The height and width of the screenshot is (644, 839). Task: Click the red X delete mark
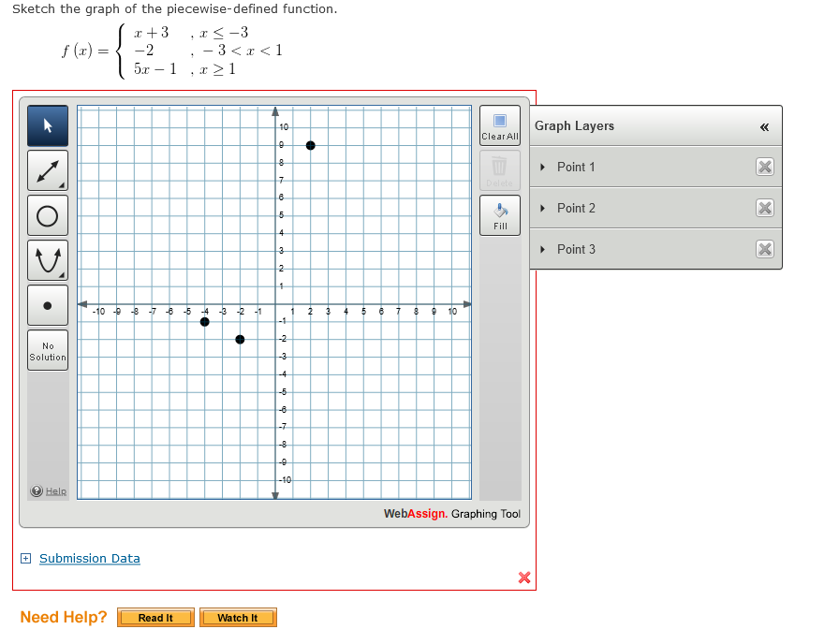[x=523, y=578]
